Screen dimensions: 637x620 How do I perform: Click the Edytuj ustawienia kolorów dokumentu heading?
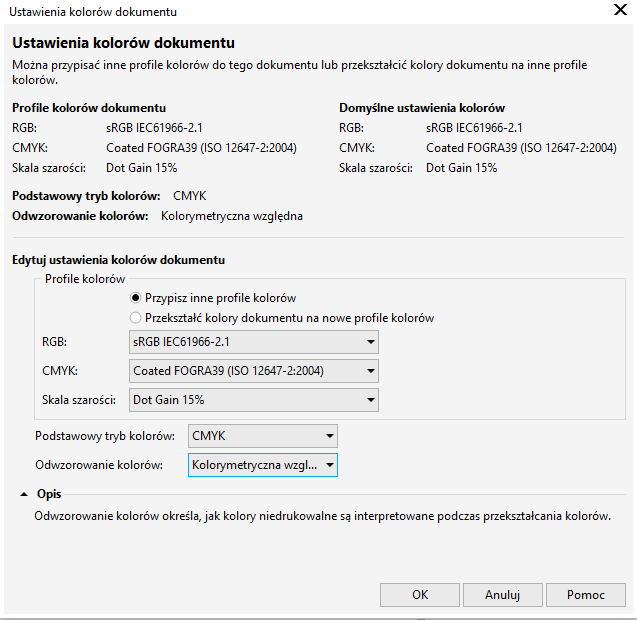118,260
